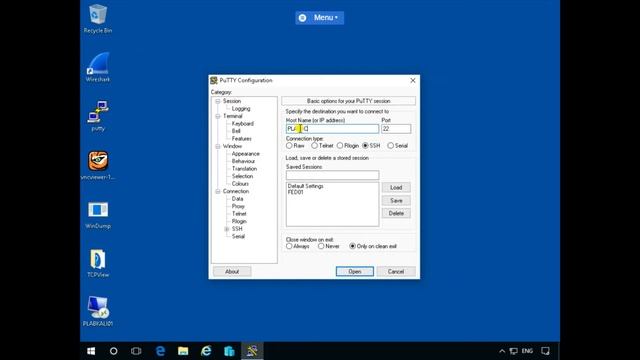Select Appearance in category tree
640x360 pixels.
(x=245, y=154)
